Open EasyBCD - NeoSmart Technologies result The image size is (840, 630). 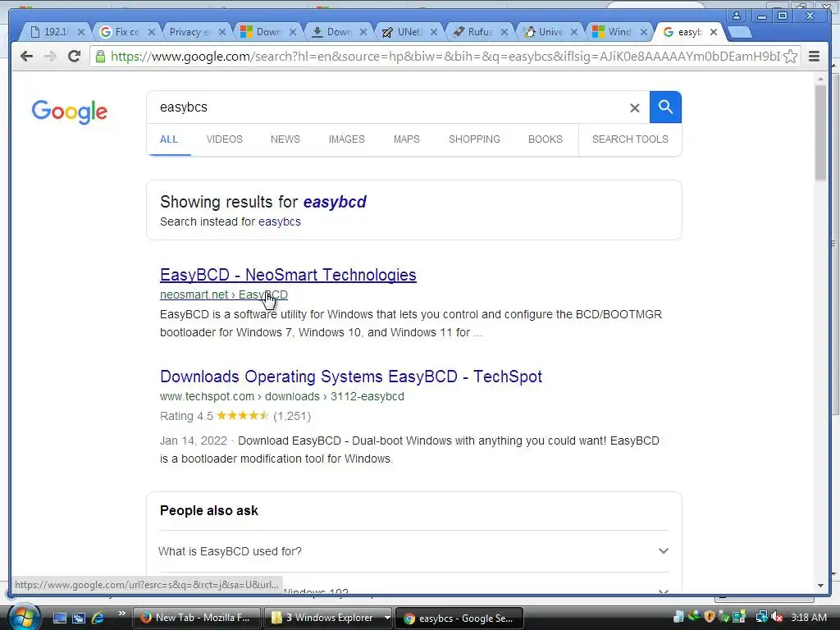pos(288,275)
